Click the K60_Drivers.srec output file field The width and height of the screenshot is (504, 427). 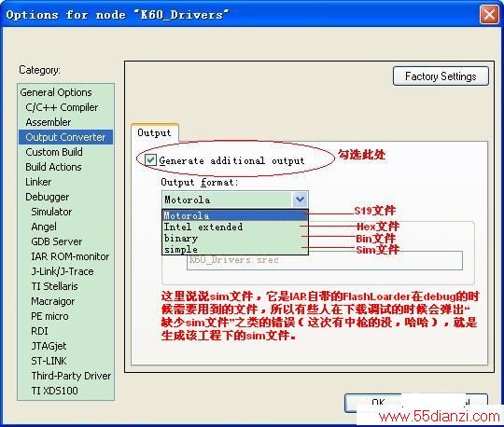(x=325, y=260)
